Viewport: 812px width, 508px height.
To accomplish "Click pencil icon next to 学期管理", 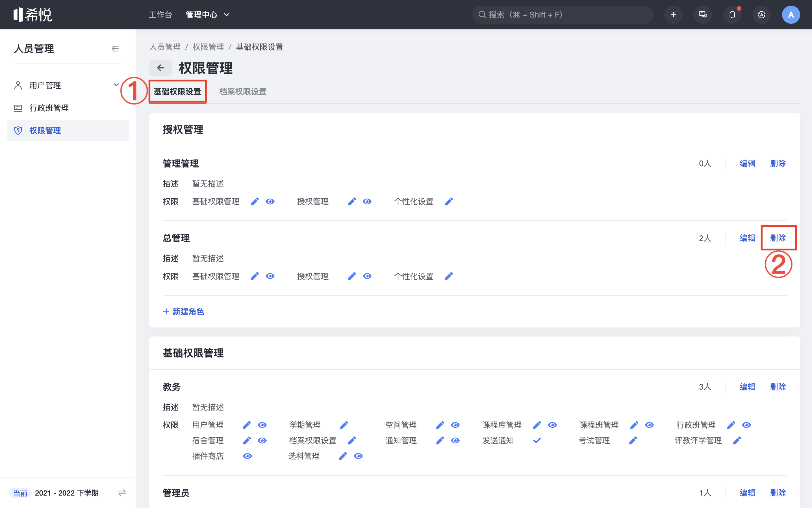I will pos(344,425).
